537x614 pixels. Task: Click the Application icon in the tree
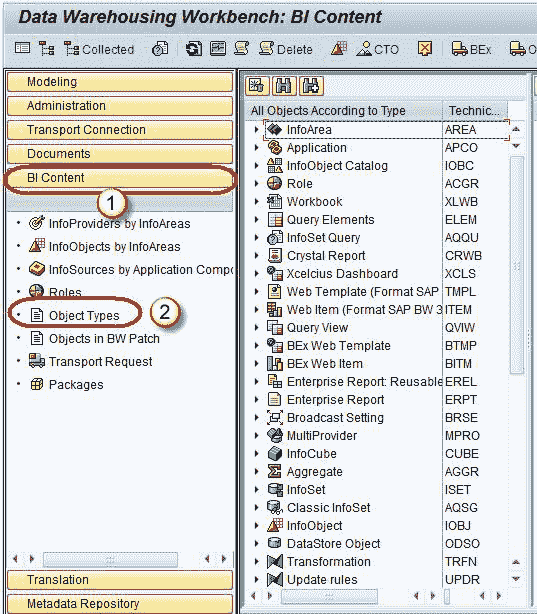click(x=275, y=148)
